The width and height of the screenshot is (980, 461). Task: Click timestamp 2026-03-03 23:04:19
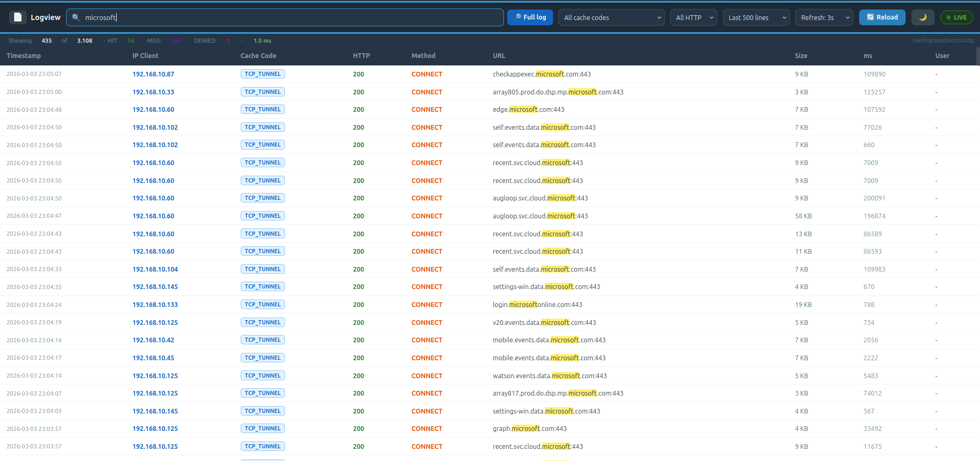coord(34,323)
